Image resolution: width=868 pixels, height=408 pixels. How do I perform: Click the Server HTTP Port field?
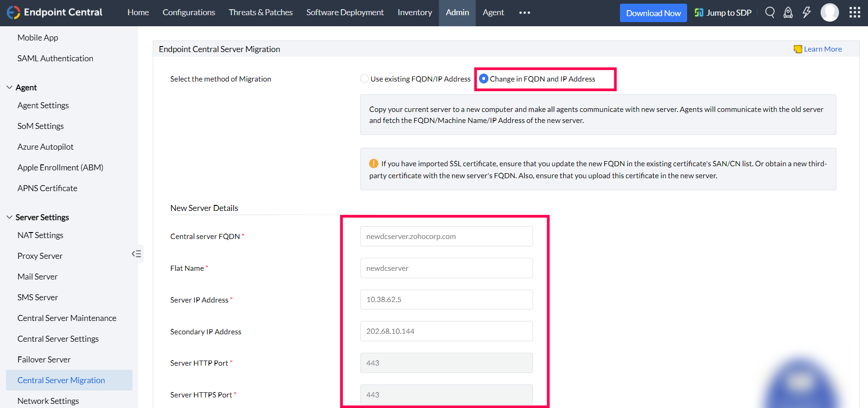tap(446, 363)
